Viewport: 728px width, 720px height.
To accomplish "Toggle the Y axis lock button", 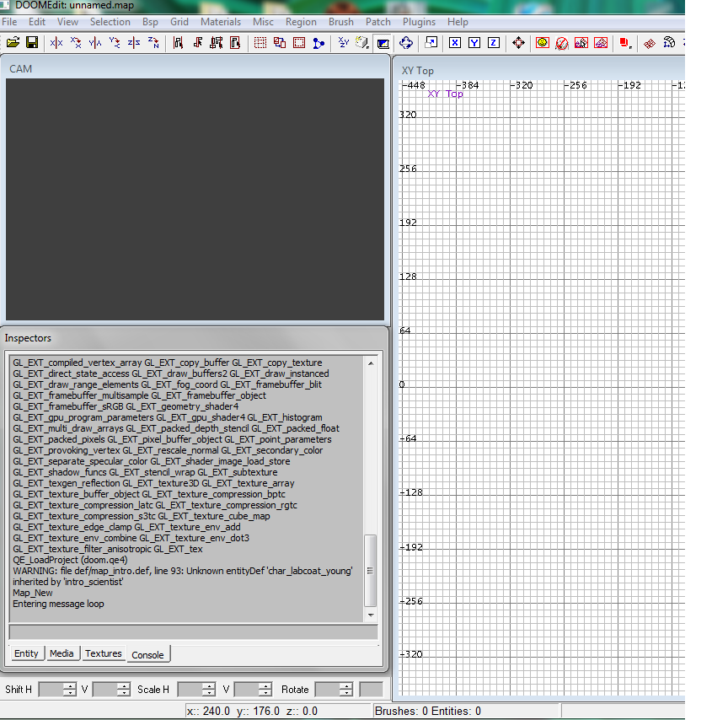I will 474,42.
